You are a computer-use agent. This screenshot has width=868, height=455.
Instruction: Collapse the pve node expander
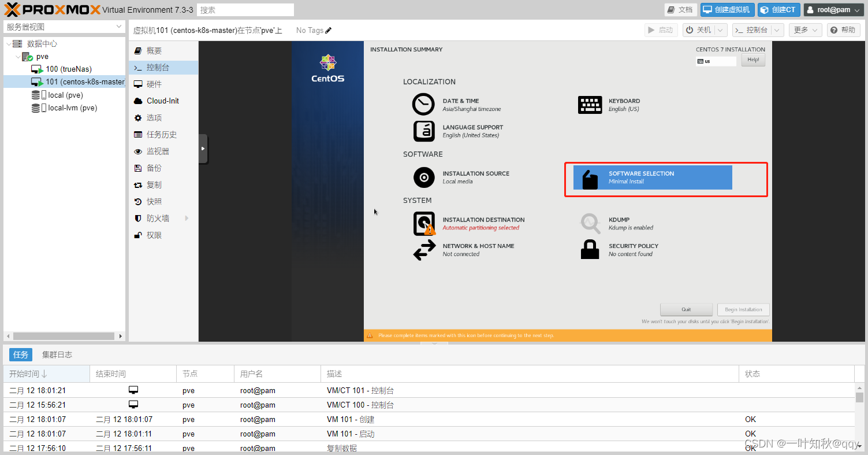(18, 57)
